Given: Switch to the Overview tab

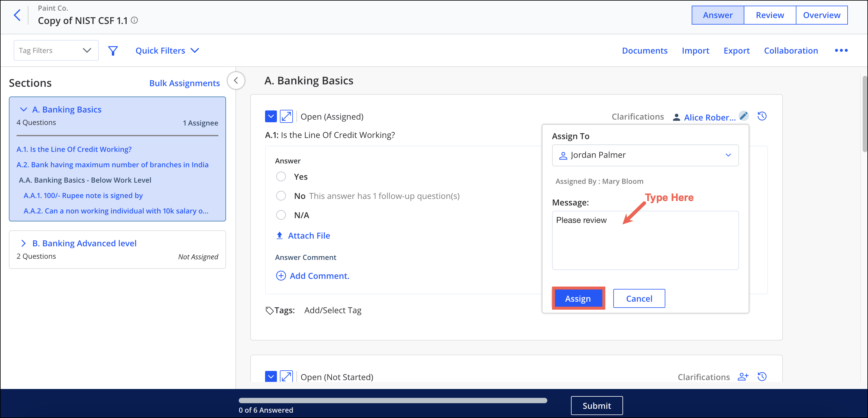Looking at the screenshot, I should point(822,15).
